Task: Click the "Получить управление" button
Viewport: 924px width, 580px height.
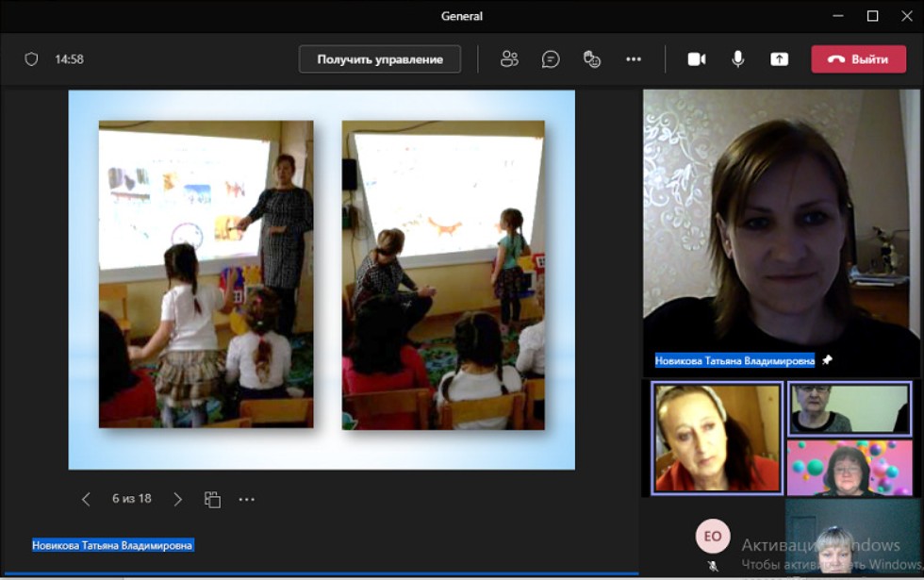Action: coord(379,59)
